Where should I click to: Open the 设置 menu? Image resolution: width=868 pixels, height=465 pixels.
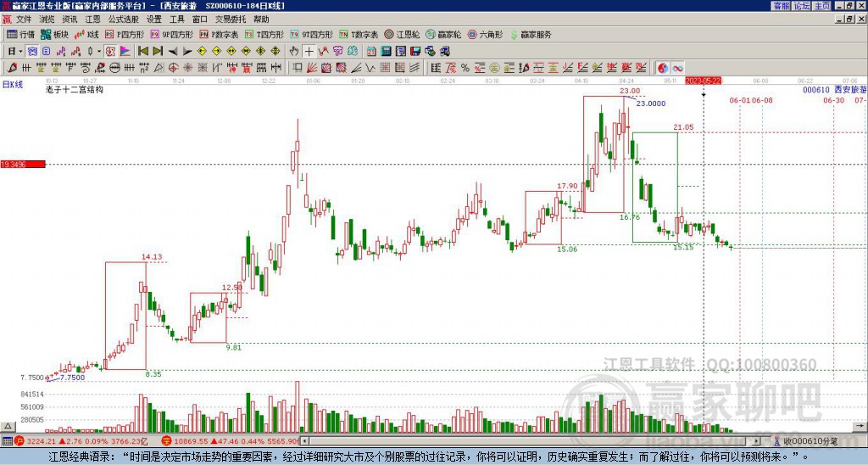pos(154,20)
